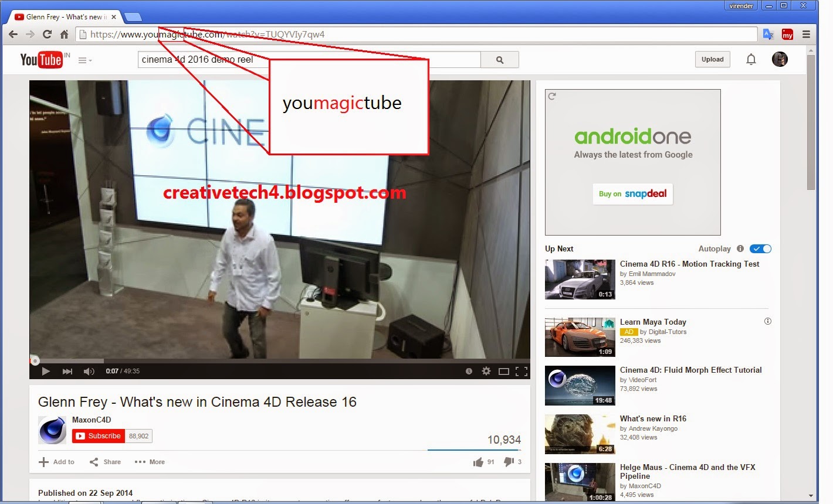Click the 88,902 subscriber count
Screen dimensions: 833x504
138,436
